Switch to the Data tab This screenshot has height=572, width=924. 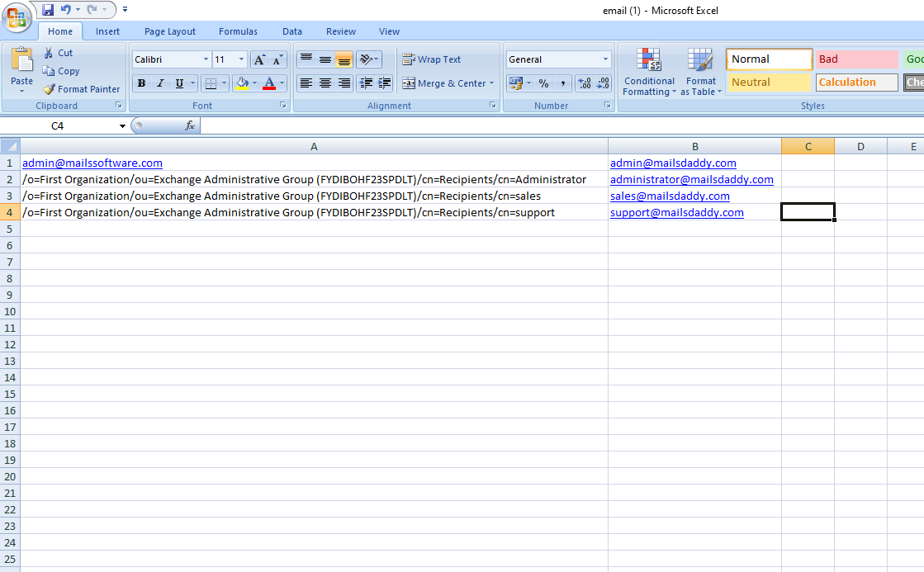pyautogui.click(x=292, y=31)
